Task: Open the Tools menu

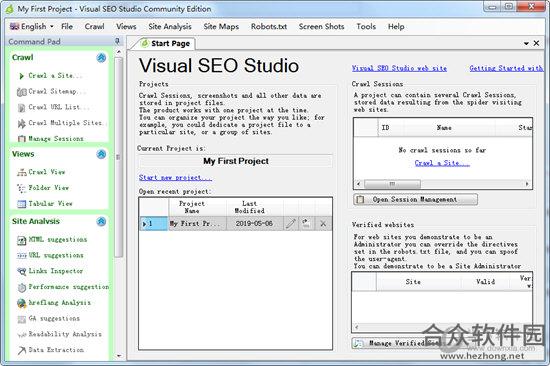Action: [x=366, y=27]
